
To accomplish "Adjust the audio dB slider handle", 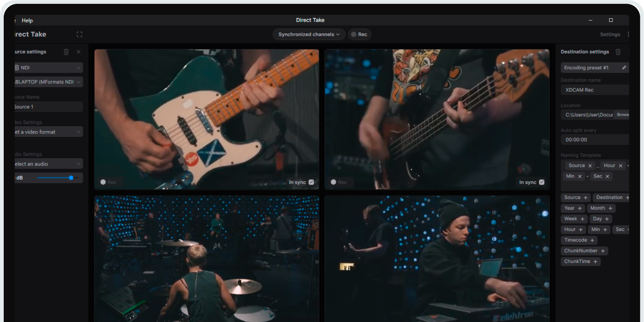I will [x=71, y=178].
